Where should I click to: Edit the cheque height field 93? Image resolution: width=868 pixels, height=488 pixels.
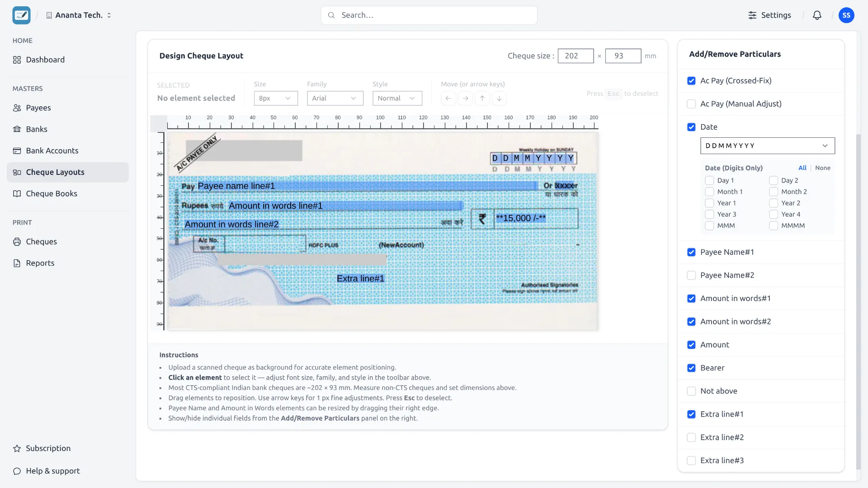tap(623, 56)
